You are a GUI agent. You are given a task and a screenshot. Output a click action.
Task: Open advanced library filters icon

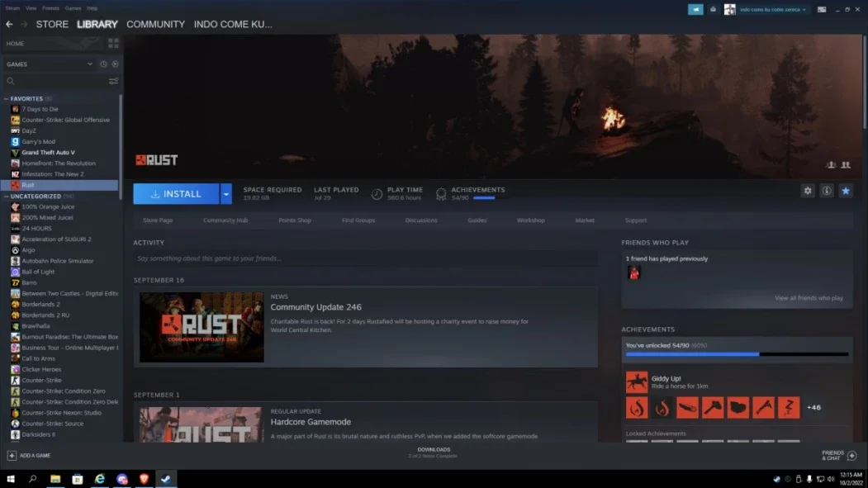click(x=113, y=81)
